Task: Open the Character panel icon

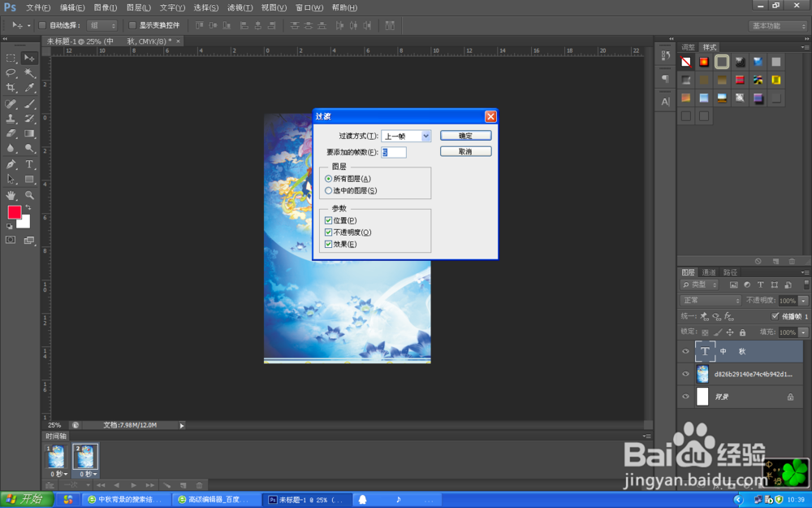Action: point(666,102)
